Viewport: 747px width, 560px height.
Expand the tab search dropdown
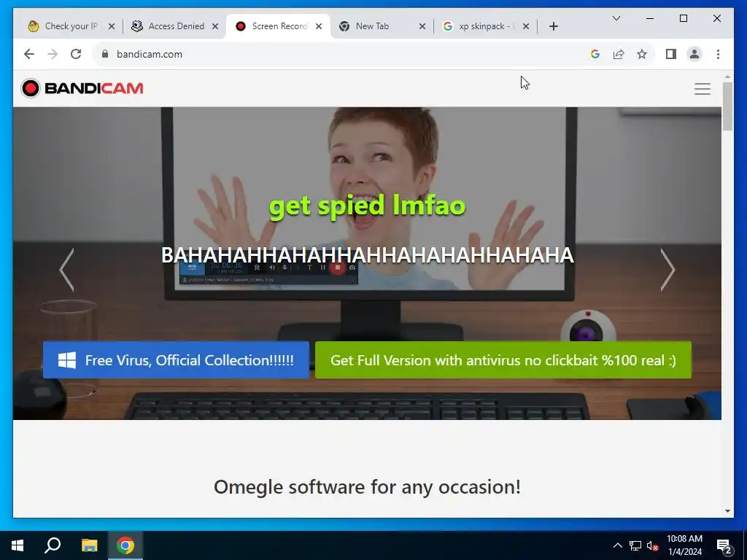(616, 18)
